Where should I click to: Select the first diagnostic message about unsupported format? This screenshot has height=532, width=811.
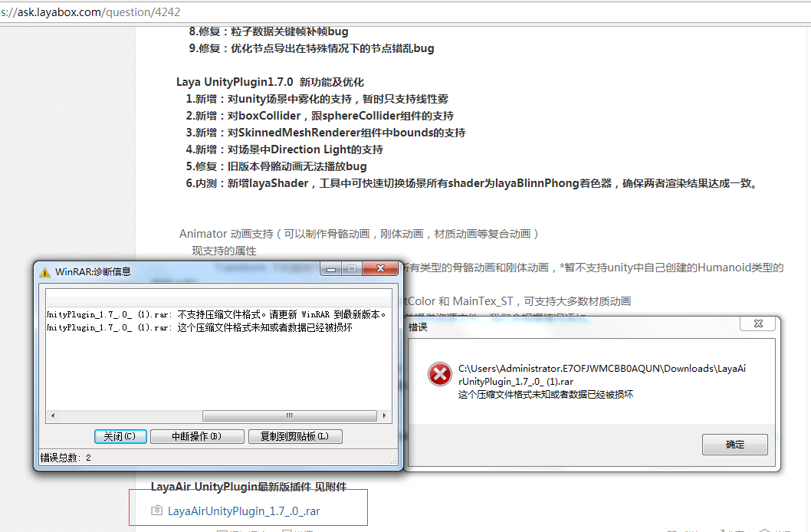click(215, 314)
